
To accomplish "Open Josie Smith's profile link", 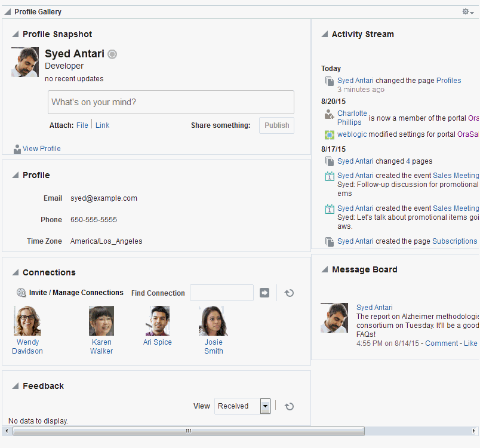I will click(x=213, y=346).
